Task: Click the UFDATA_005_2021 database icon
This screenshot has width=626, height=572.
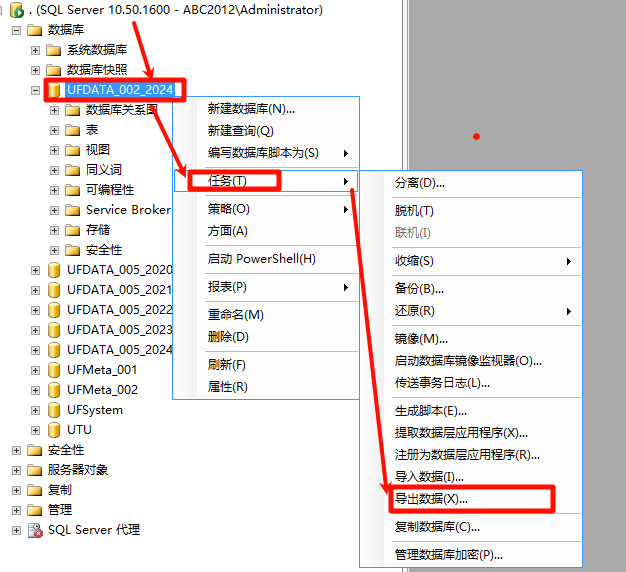Action: point(54,290)
